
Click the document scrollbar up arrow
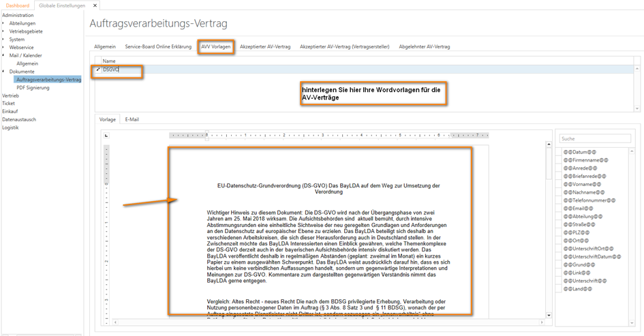pos(549,144)
